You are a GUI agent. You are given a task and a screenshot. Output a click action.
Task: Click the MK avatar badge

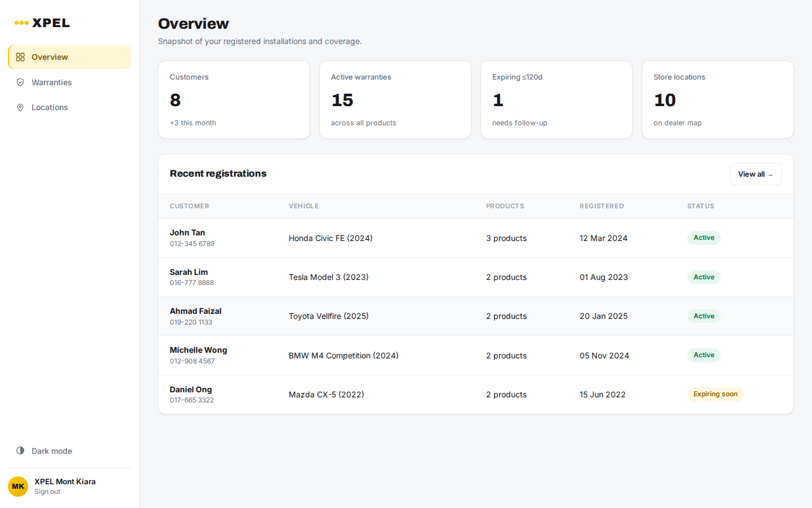click(x=18, y=487)
